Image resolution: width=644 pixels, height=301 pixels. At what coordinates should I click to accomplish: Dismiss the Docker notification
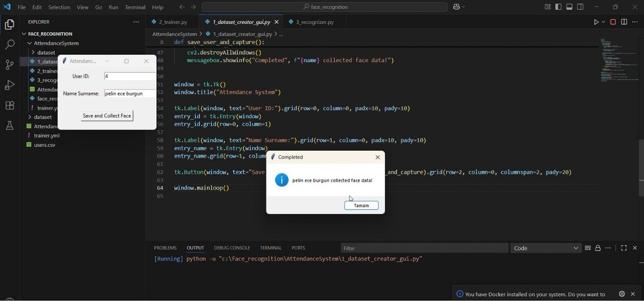point(633,294)
